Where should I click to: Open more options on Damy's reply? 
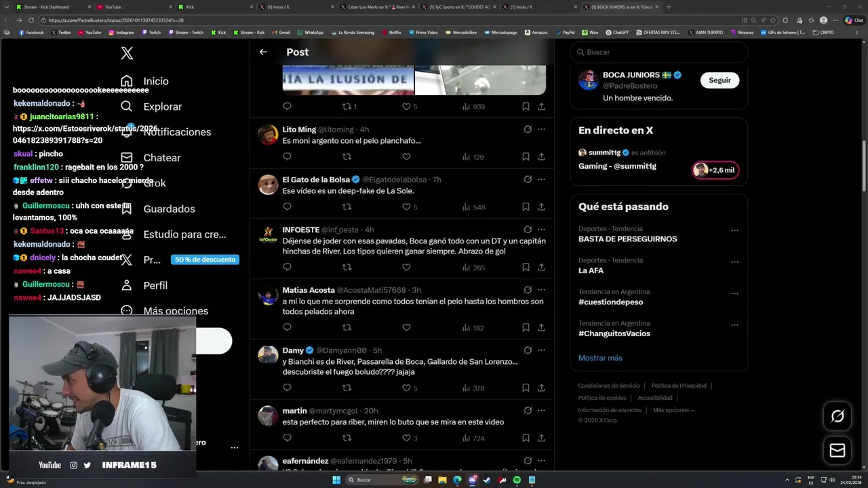[541, 350]
